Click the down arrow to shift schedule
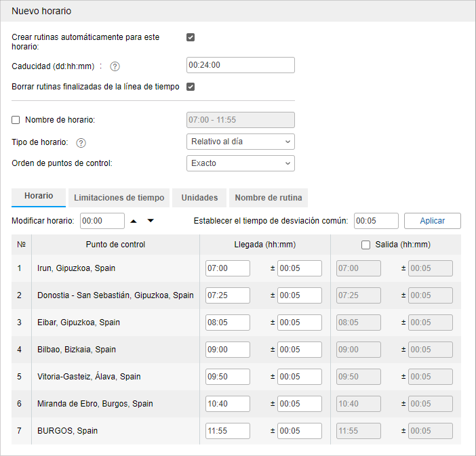 (151, 221)
